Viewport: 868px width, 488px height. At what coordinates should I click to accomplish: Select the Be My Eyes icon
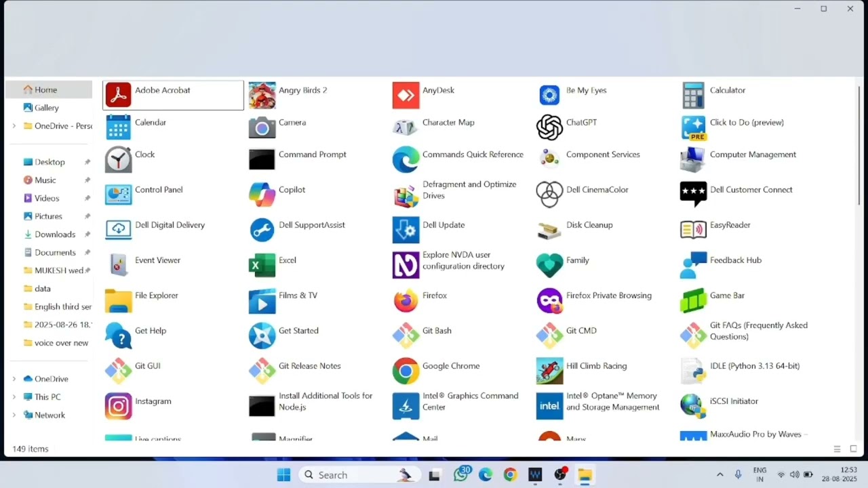click(x=549, y=95)
